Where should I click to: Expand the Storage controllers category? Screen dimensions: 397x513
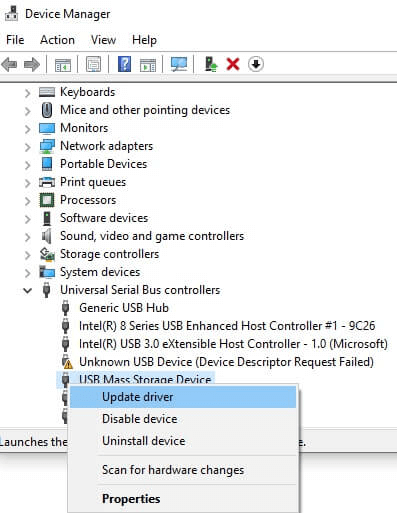click(x=28, y=255)
